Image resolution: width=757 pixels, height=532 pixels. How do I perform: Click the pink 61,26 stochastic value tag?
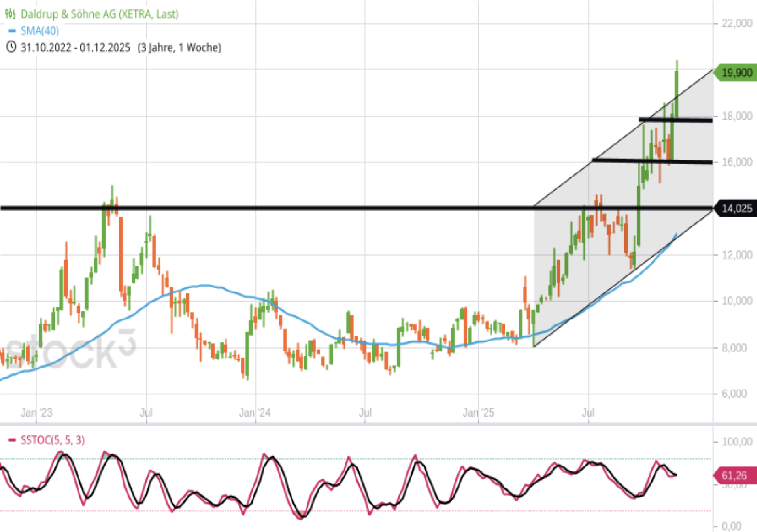[734, 476]
